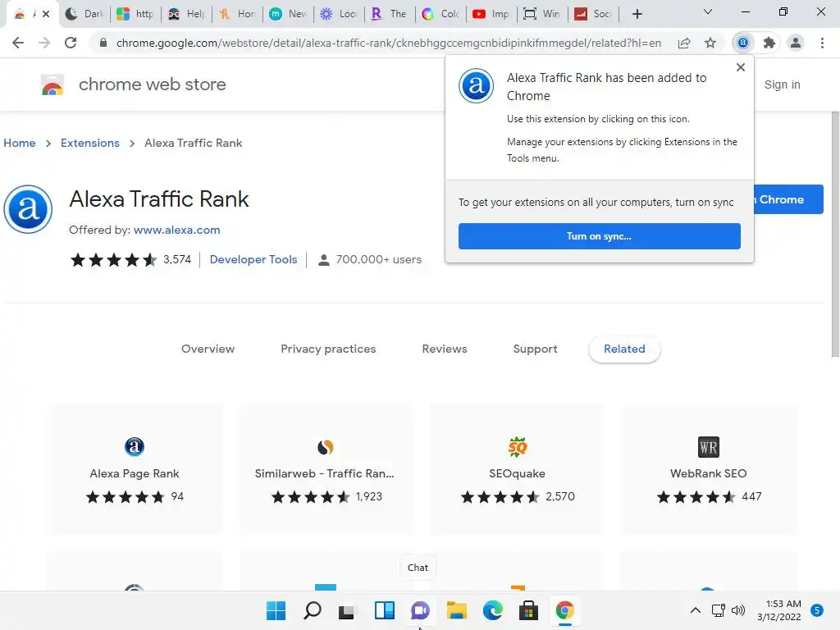Close the active Chrome Web Store tab

pyautogui.click(x=46, y=14)
